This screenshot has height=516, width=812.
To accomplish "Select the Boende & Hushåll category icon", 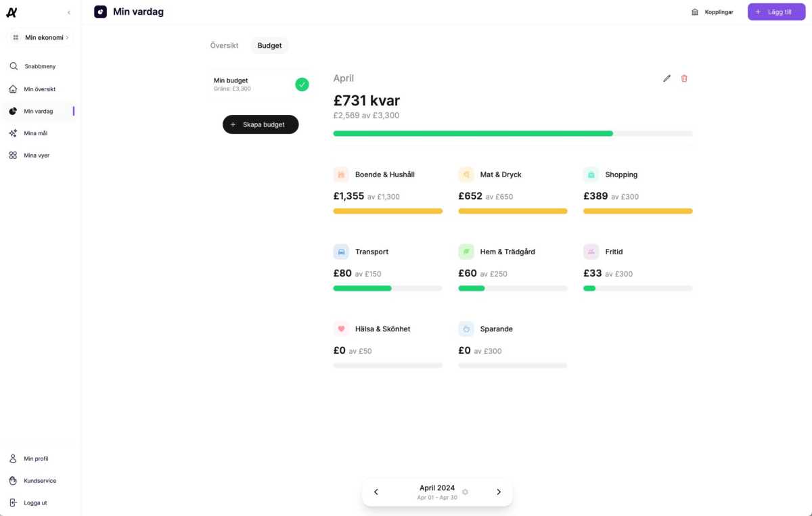I will (x=341, y=174).
